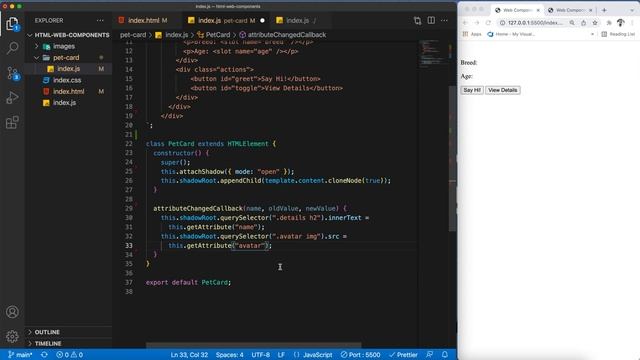
Task: Change UTF-8 file encoding
Action: [x=260, y=355]
